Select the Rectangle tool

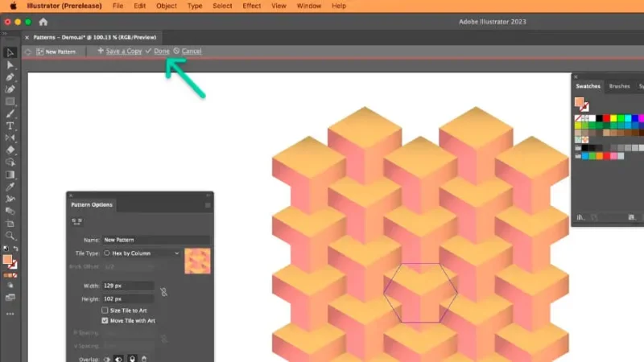(10, 101)
